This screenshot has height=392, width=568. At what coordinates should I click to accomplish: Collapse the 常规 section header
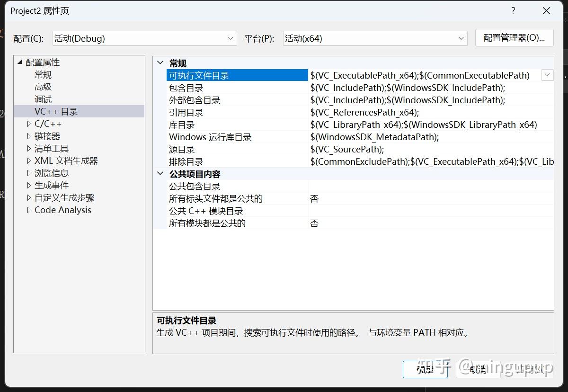point(160,62)
